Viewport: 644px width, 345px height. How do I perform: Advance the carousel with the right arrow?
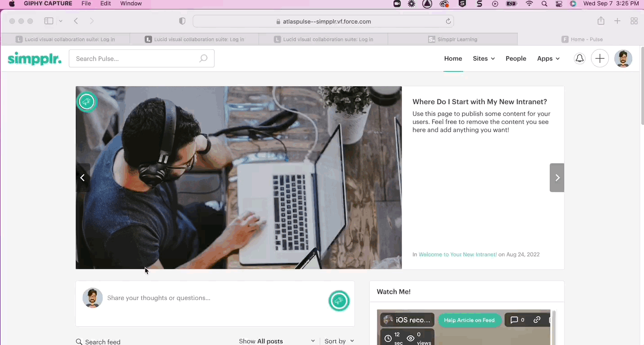point(557,177)
